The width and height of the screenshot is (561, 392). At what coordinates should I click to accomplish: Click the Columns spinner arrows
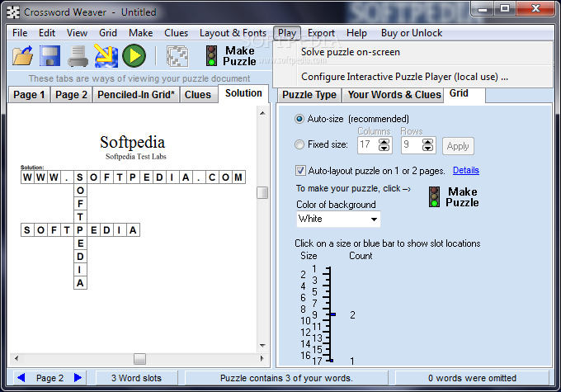tap(384, 145)
